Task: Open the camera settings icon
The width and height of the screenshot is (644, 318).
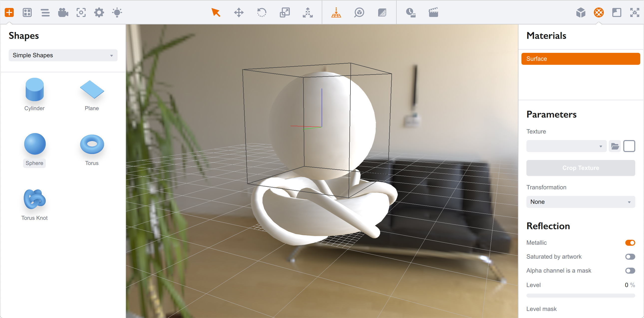Action: (63, 12)
